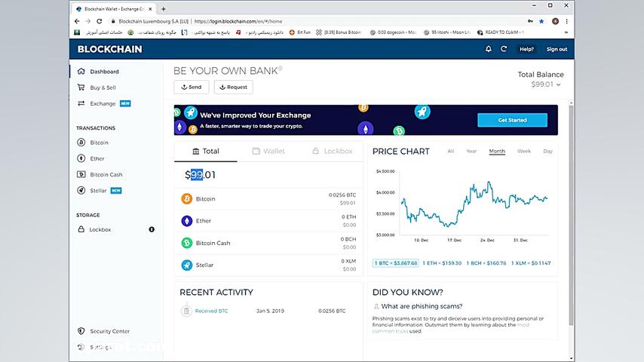644x362 pixels.
Task: Click the $99.01 total balance value
Action: click(x=200, y=175)
